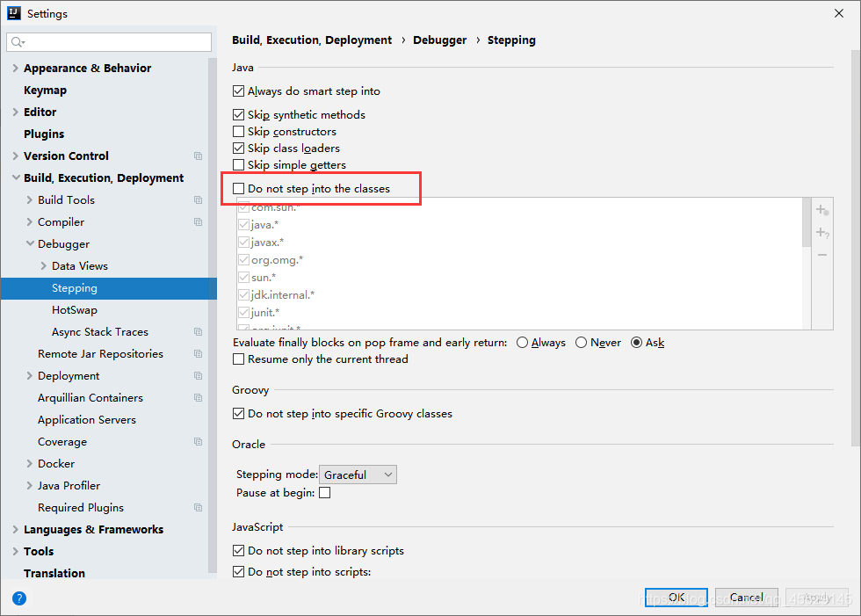
Task: Collapse Build, Execution, Deployment node
Action: (16, 178)
